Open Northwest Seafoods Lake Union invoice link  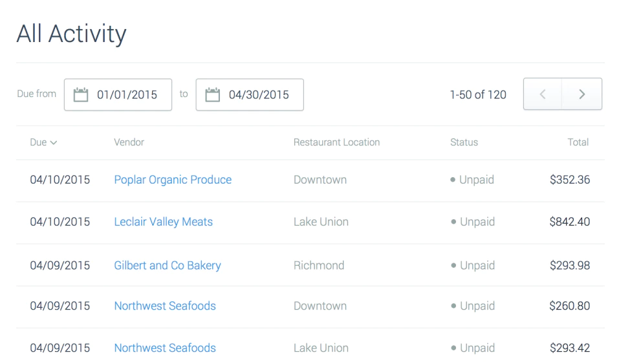(x=165, y=348)
